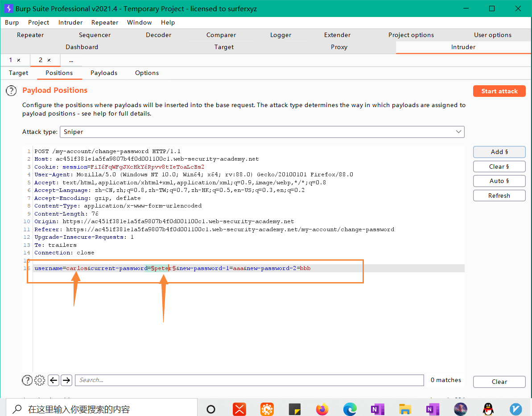Viewport: 532px width, 416px height.
Task: Click the Refresh button
Action: (x=499, y=196)
